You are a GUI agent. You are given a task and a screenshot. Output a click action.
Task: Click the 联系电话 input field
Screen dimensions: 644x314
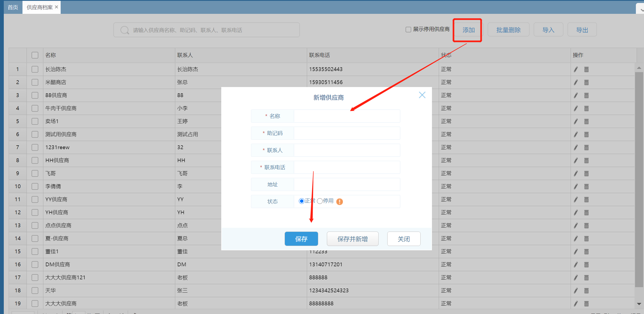click(347, 167)
